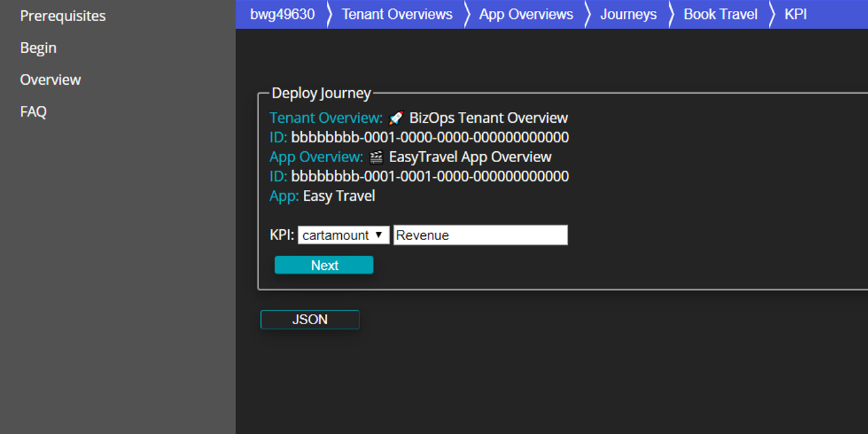Click app ID bbbbbbbb-0001-0001-0000-000000000000
The image size is (868, 434).
point(430,177)
